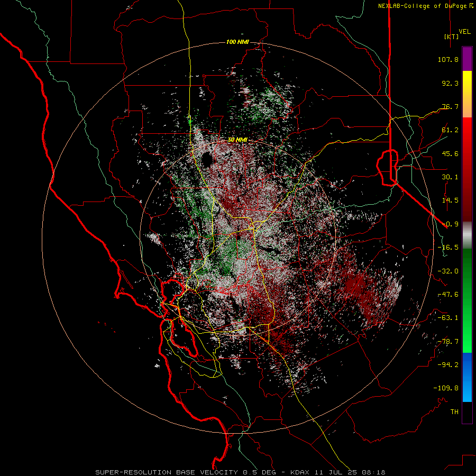Click the 14.5 legend value
The width and height of the screenshot is (476, 476).
pos(450,200)
